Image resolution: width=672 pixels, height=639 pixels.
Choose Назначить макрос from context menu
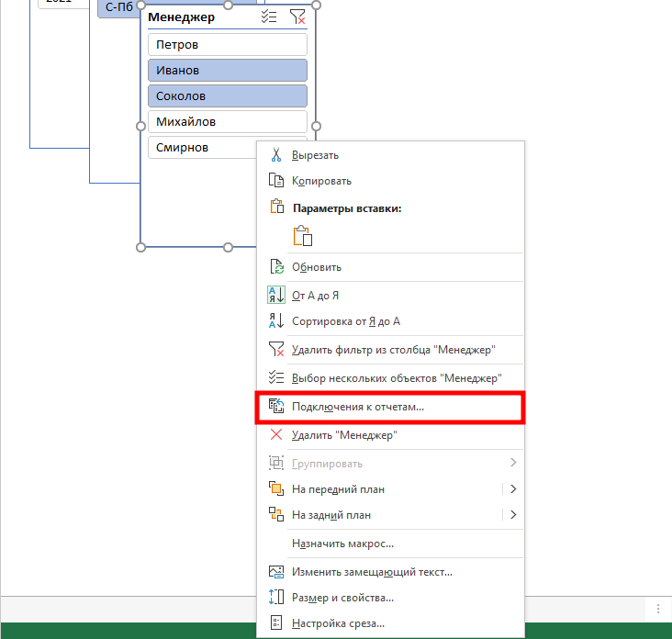pyautogui.click(x=342, y=544)
